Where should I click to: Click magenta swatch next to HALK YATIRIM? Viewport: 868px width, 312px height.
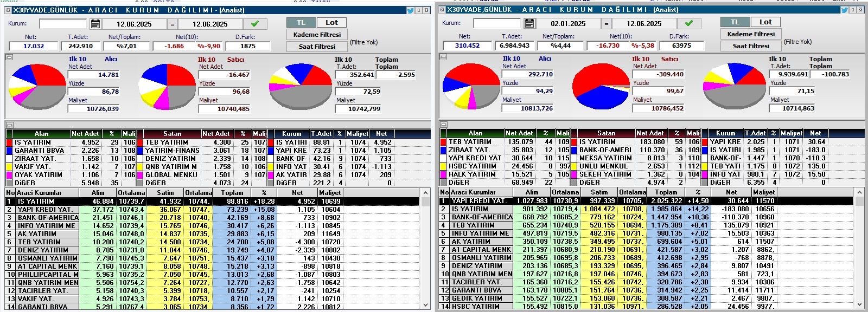click(443, 174)
